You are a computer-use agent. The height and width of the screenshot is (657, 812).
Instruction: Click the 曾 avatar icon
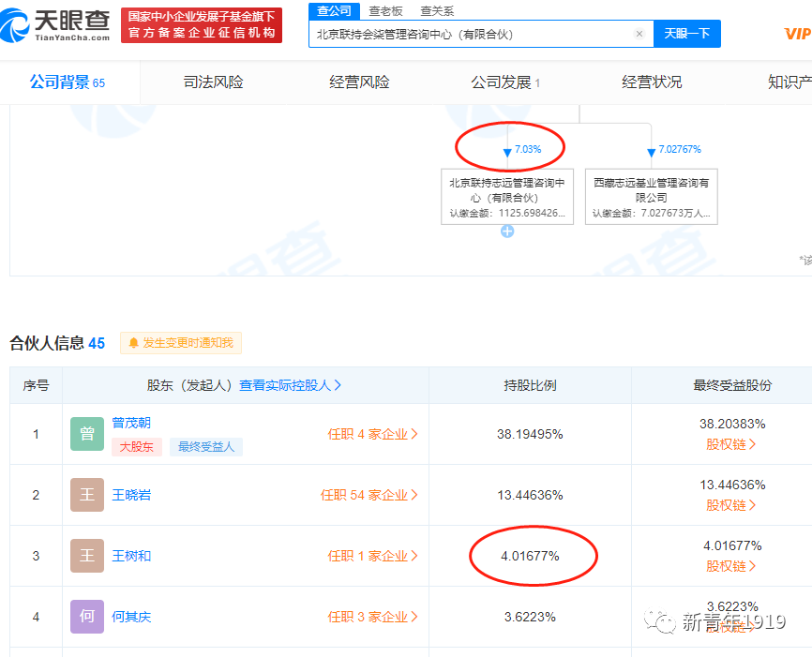(x=87, y=434)
